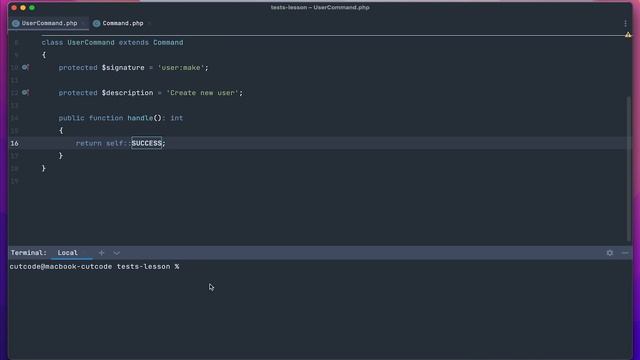This screenshot has width=640, height=360.
Task: Switch to the Command.php tab
Action: (x=122, y=23)
